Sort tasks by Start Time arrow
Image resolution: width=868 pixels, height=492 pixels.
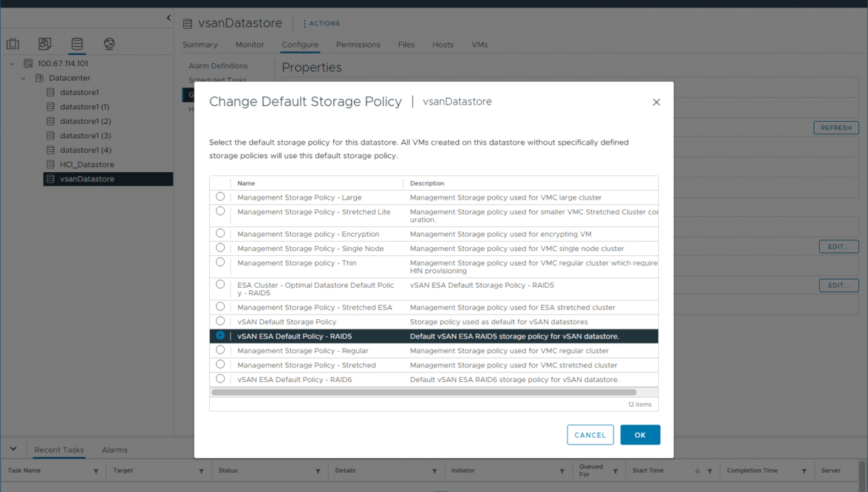coord(697,470)
